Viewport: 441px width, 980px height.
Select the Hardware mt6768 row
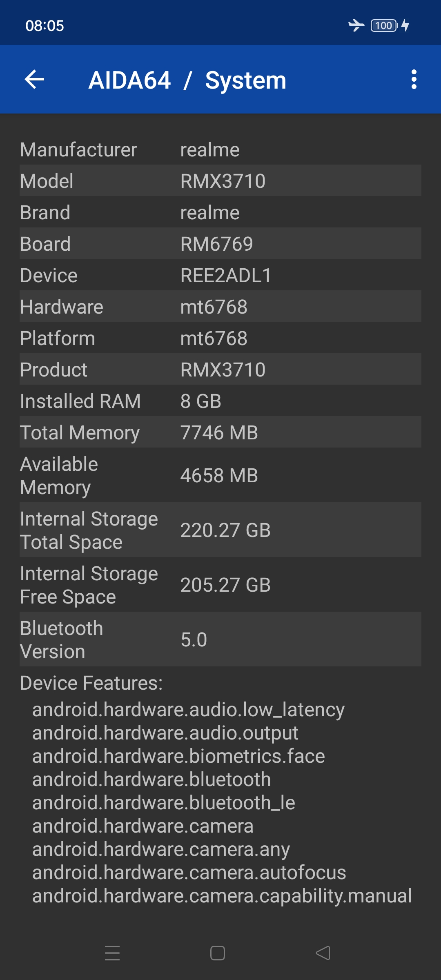(x=220, y=307)
